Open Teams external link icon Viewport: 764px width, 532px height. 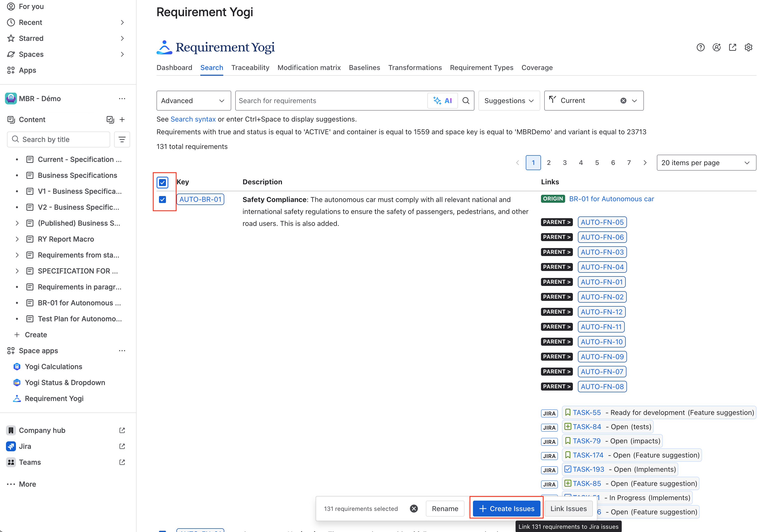coord(122,463)
